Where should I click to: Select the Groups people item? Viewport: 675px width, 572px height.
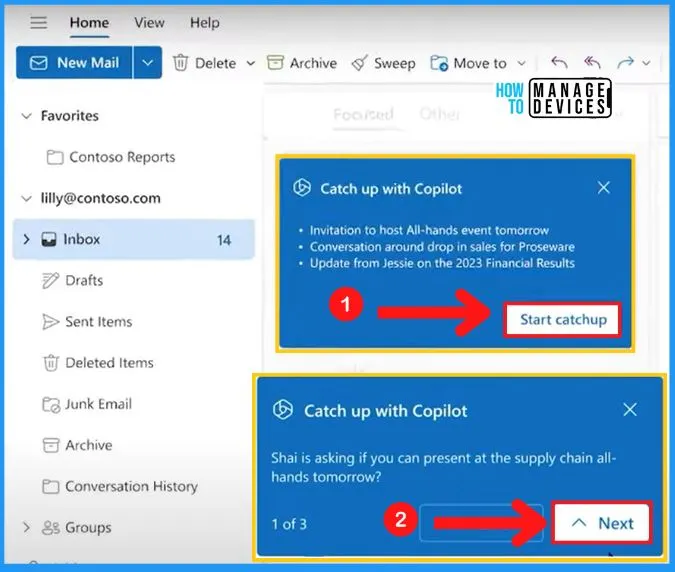[x=77, y=527]
